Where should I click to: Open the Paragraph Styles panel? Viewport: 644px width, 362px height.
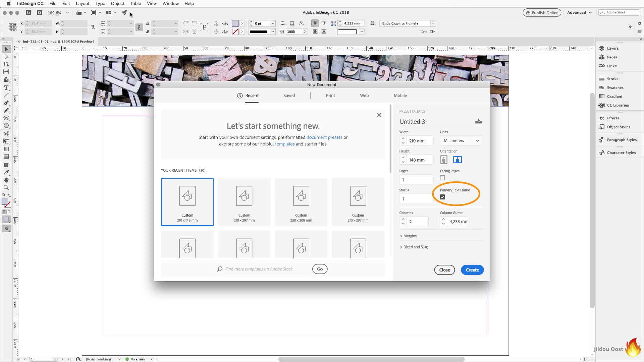point(618,140)
